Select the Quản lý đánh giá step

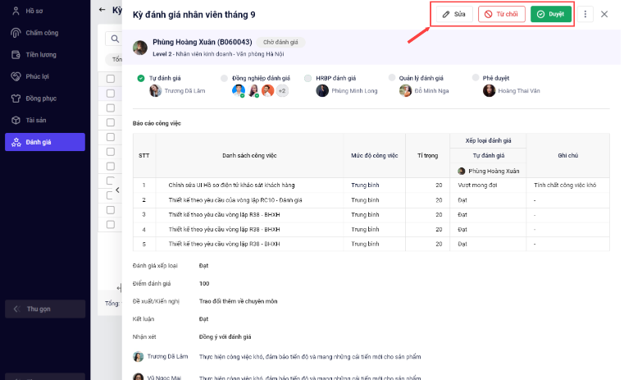tap(421, 78)
